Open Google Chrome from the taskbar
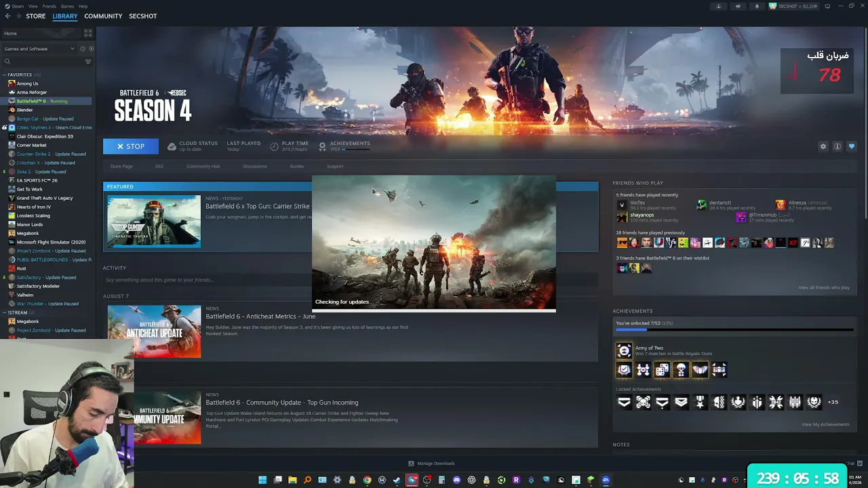 tap(367, 480)
